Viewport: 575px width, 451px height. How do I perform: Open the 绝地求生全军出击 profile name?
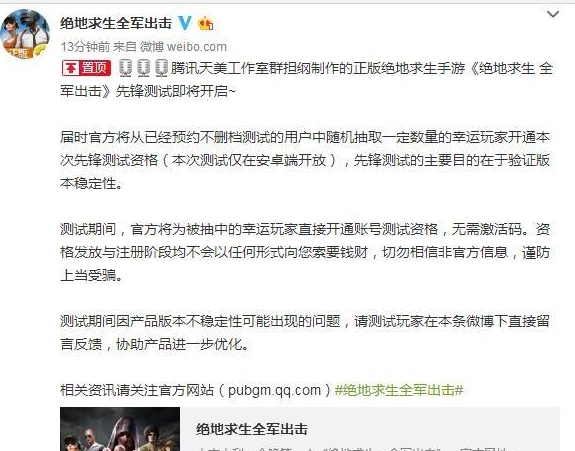(x=116, y=23)
